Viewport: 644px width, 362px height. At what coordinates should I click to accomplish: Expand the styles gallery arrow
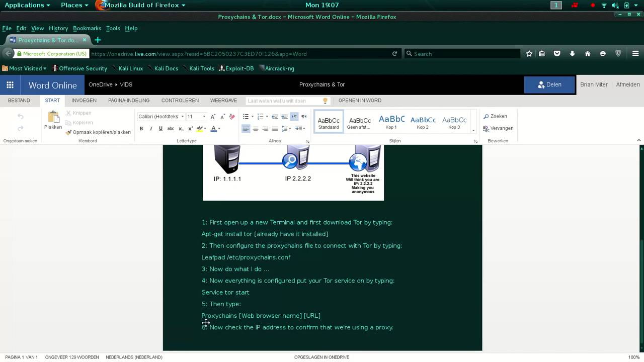[473, 130]
